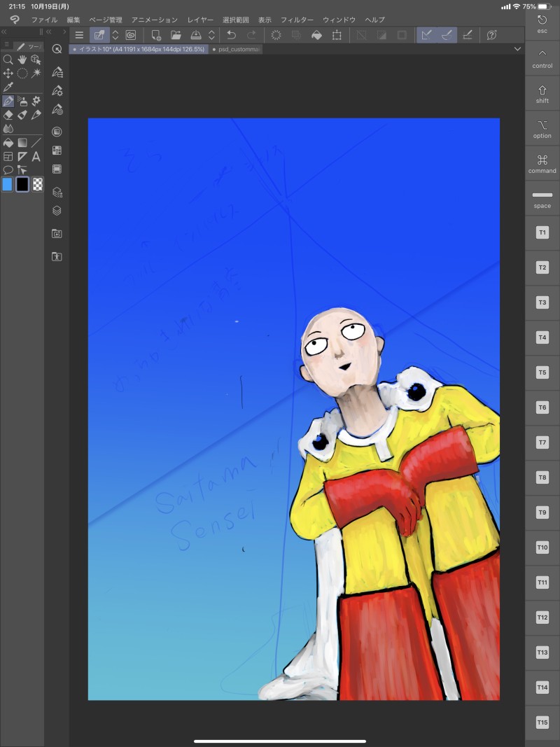Select the Ruler tool
This screenshot has height=747, width=560.
[x=22, y=156]
